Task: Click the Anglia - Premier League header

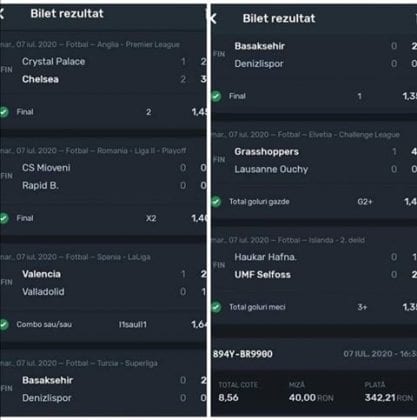Action: (90, 44)
